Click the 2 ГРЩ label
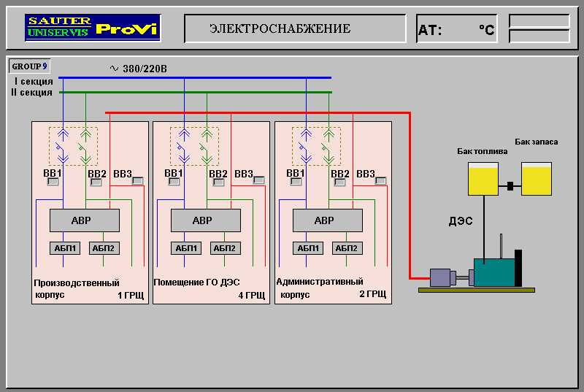This screenshot has height=392, width=584. (x=373, y=294)
